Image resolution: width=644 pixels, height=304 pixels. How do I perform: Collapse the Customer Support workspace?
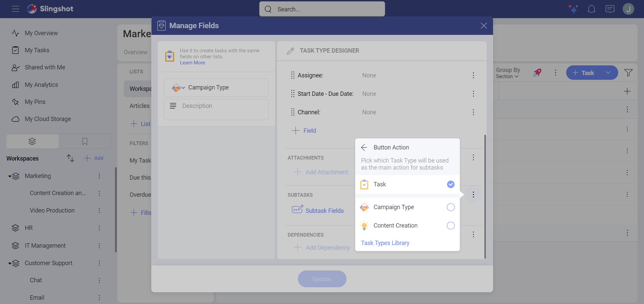pos(10,263)
